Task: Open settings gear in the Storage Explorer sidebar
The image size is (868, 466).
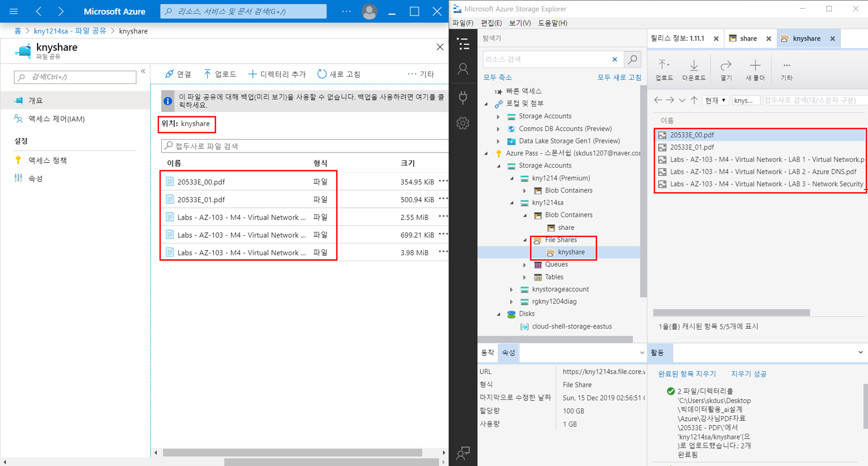Action: (x=463, y=123)
